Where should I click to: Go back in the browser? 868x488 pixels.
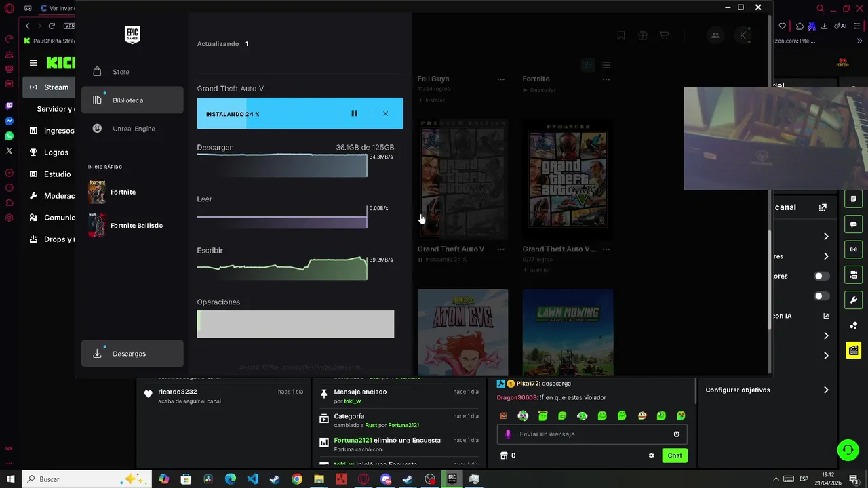(x=27, y=26)
